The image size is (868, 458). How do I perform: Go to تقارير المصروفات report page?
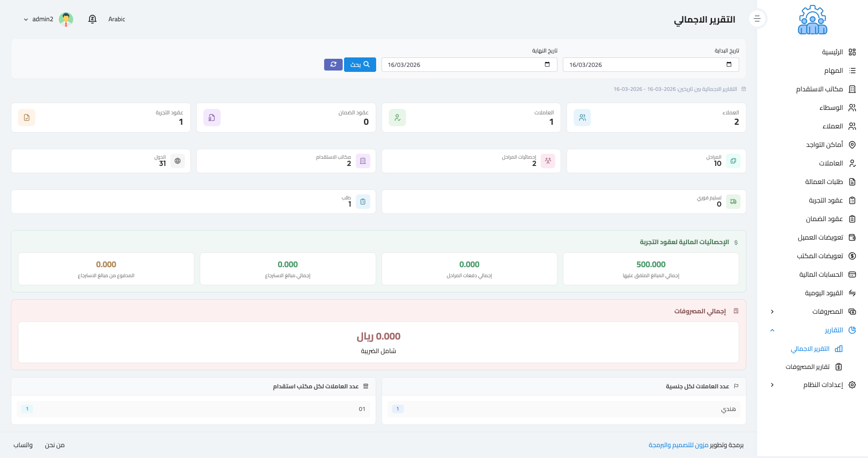pyautogui.click(x=807, y=367)
